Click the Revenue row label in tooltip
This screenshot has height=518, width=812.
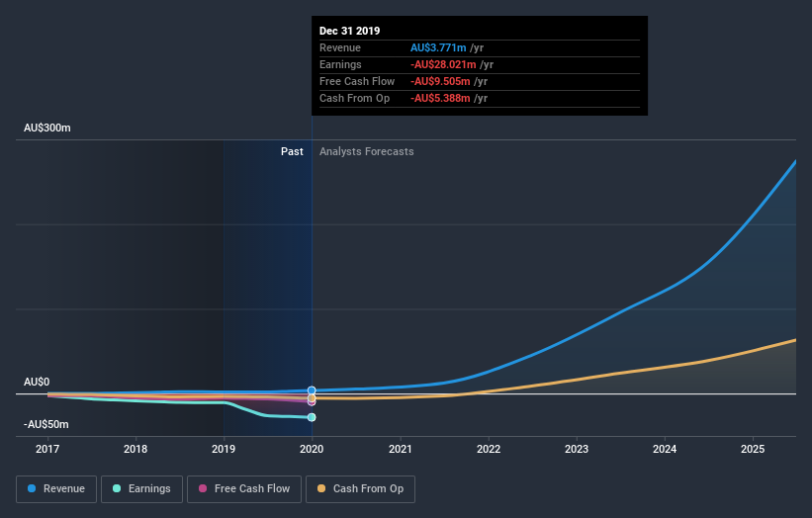339,47
